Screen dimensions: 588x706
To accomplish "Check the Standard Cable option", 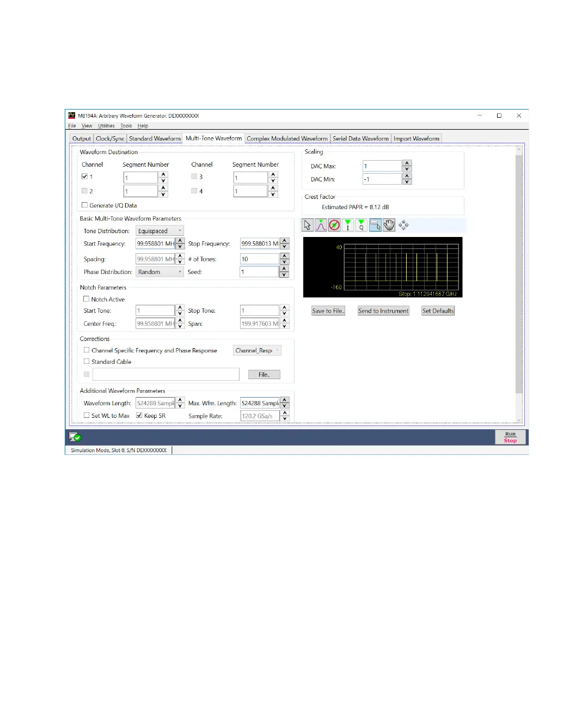I will [x=87, y=361].
